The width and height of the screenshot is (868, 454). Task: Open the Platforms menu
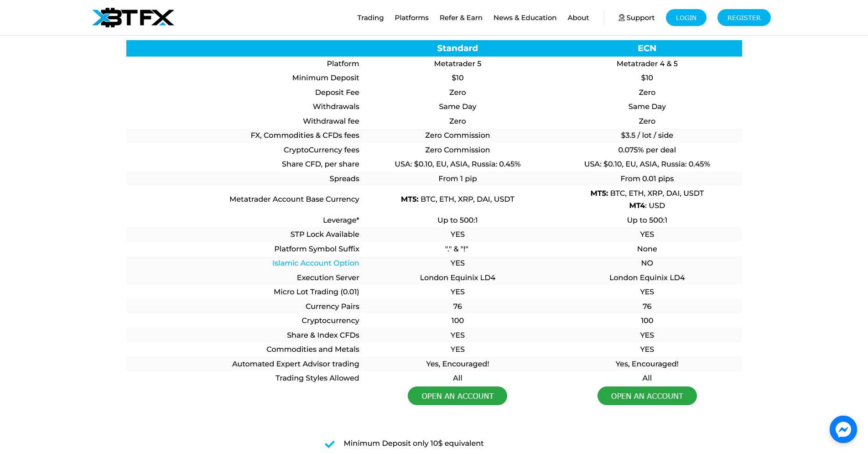coord(411,18)
